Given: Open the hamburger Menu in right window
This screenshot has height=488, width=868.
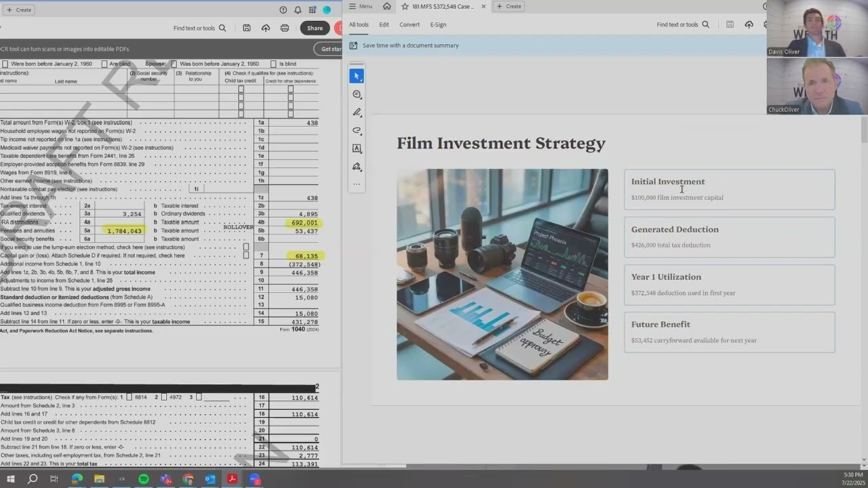Looking at the screenshot, I should (361, 6).
